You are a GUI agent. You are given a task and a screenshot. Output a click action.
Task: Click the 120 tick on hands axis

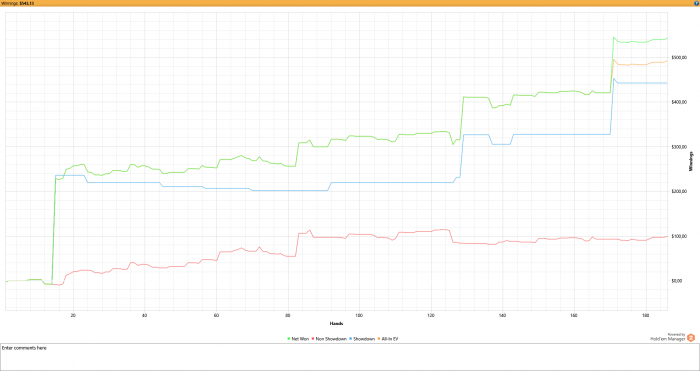click(431, 315)
